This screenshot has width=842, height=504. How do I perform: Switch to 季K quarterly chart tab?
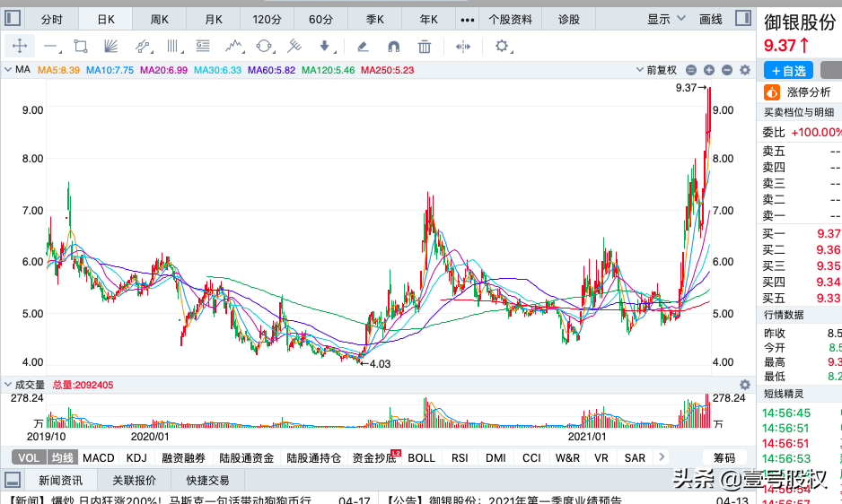click(375, 20)
